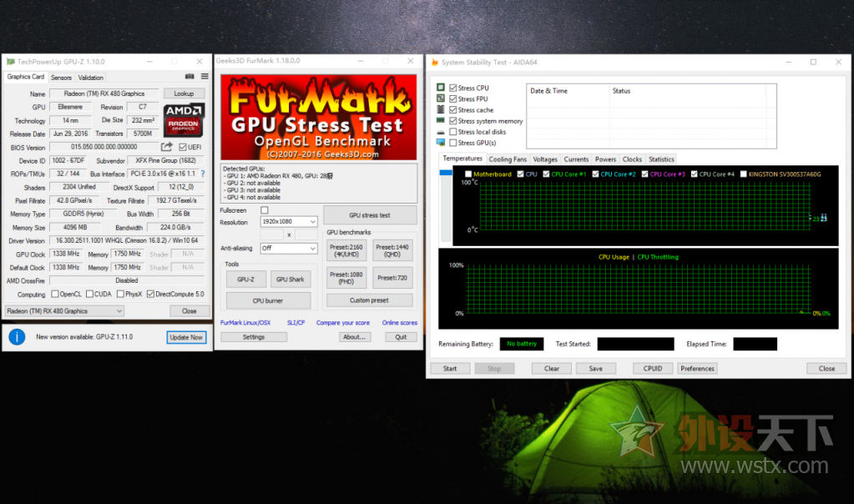Viewport: 854px width, 504px height.
Task: Open AIDA64 Preferences
Action: pos(697,369)
